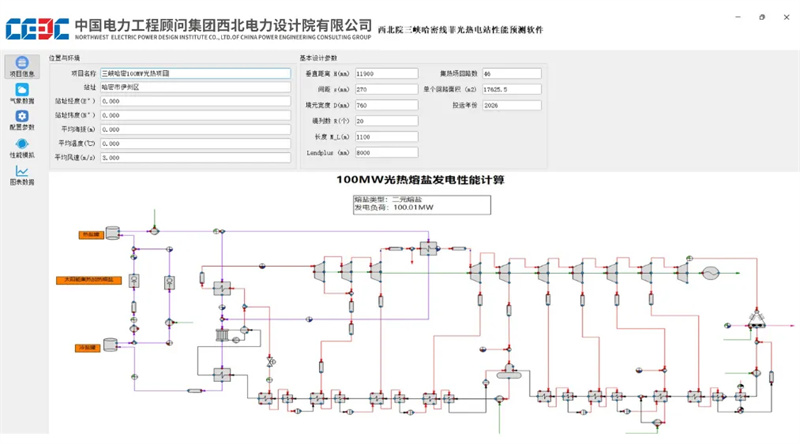Select the finned steam generator heat exchanger

pyautogui.click(x=222, y=335)
